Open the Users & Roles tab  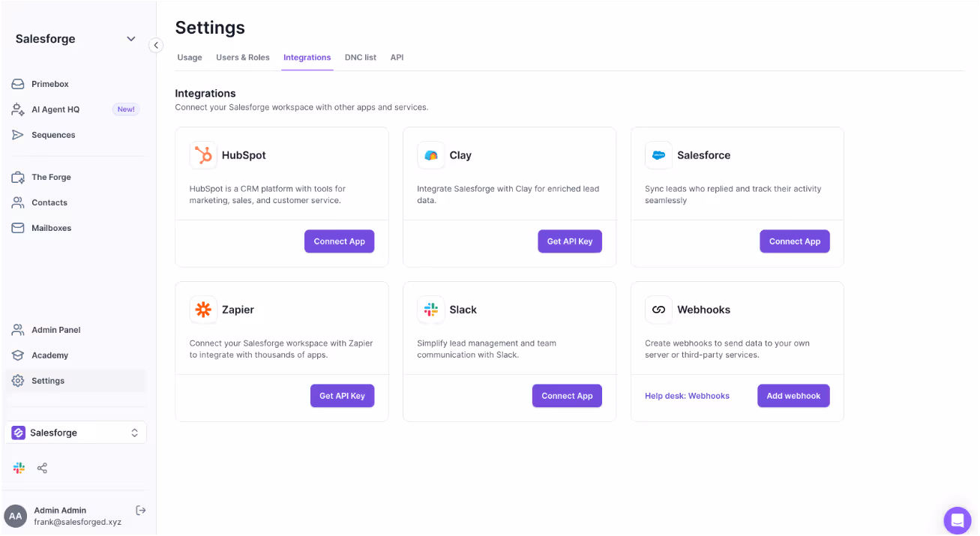click(x=243, y=57)
